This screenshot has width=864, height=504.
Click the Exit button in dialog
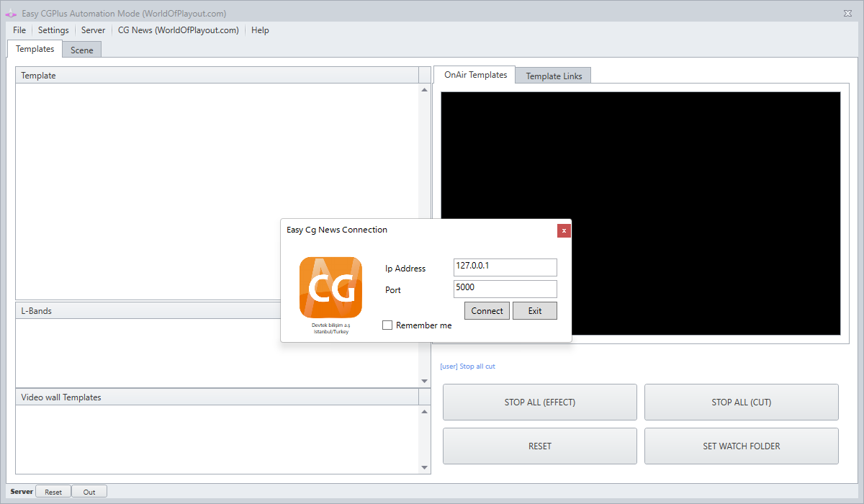pyautogui.click(x=535, y=311)
